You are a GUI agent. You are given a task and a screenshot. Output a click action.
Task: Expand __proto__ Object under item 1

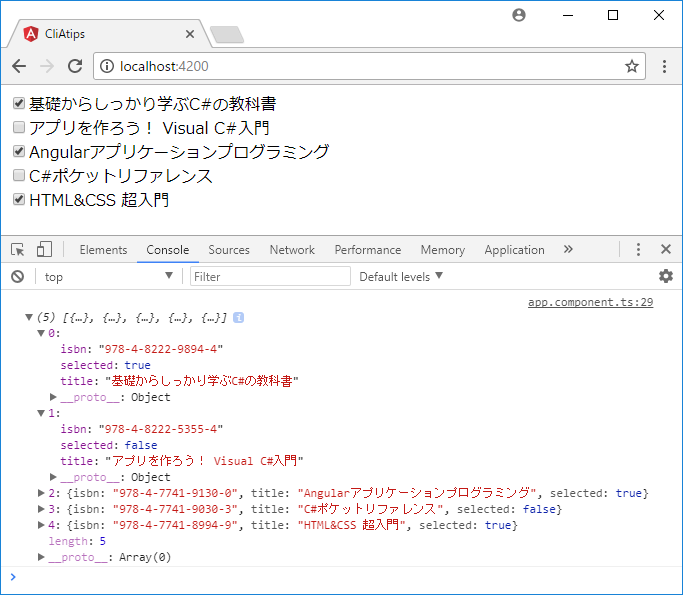53,477
